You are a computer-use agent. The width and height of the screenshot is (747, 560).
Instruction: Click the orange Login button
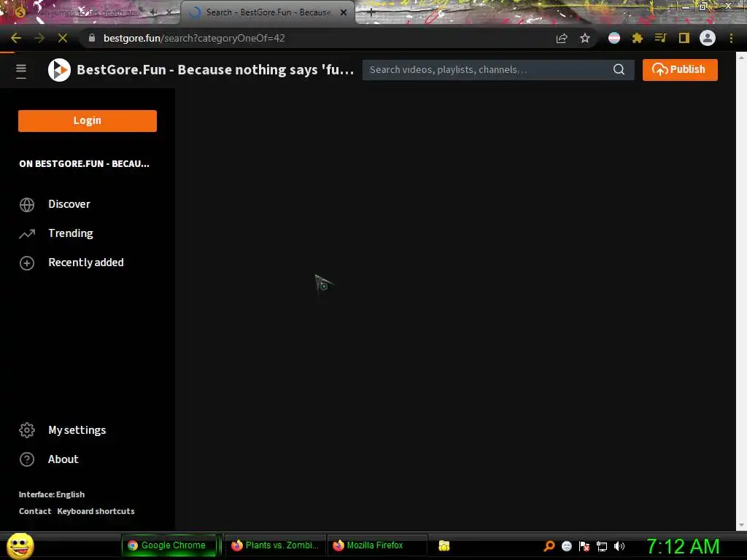pos(88,120)
